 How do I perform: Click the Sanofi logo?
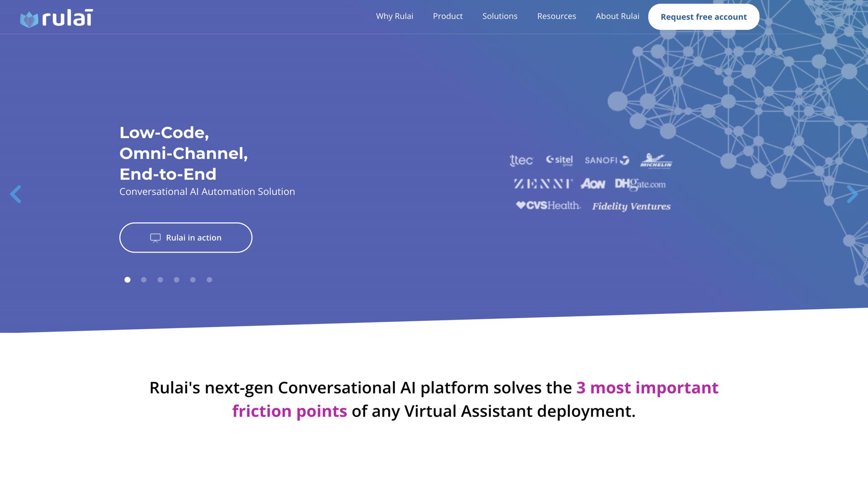click(607, 160)
